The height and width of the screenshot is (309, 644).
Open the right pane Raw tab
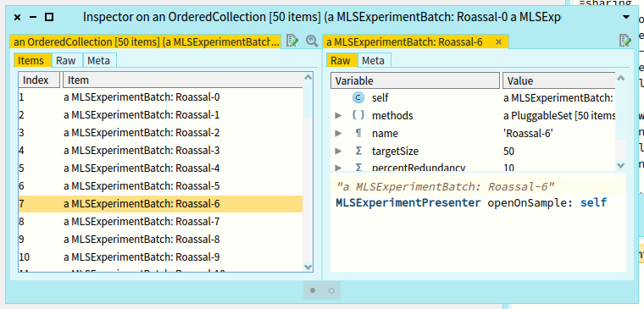[341, 61]
